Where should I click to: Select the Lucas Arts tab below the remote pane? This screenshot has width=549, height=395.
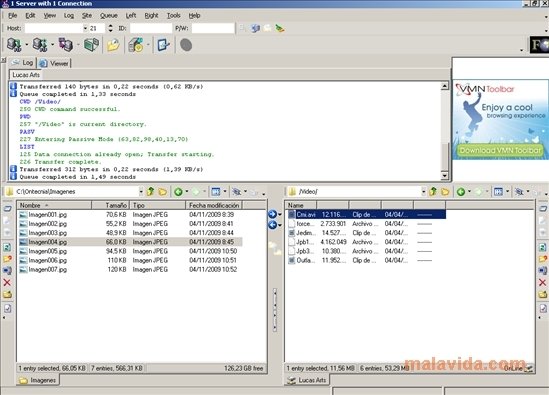tap(307, 380)
